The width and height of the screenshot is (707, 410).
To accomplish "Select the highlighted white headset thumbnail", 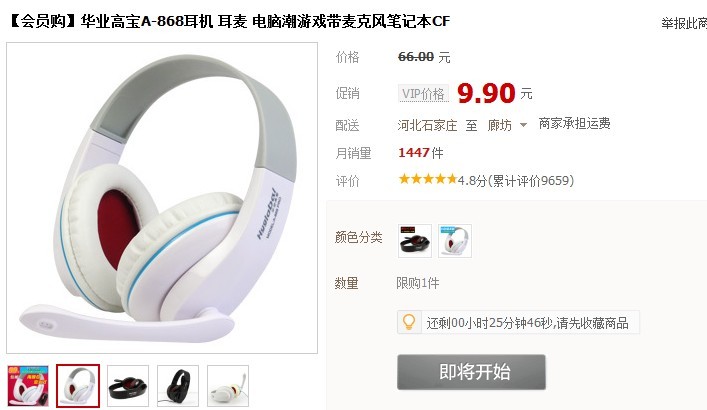I will tap(78, 386).
